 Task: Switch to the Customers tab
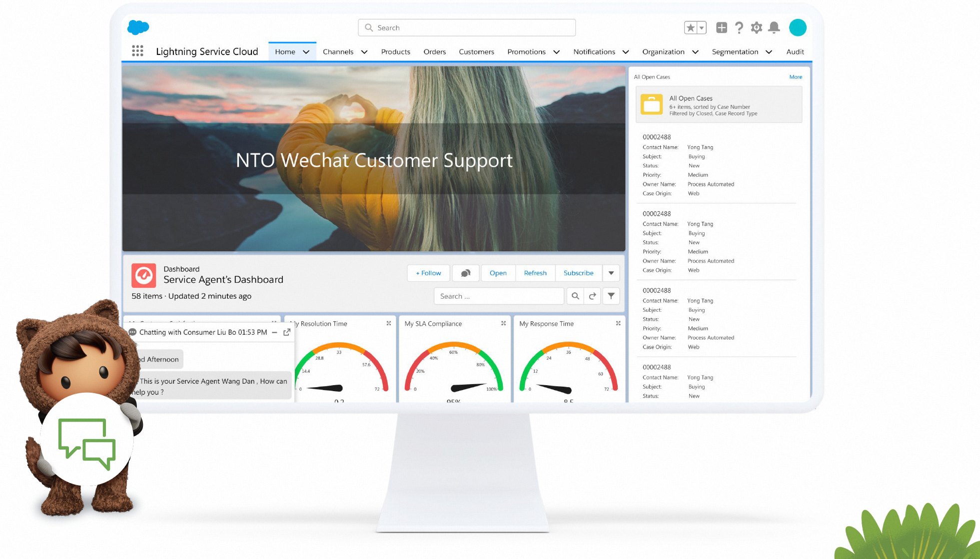click(x=476, y=52)
